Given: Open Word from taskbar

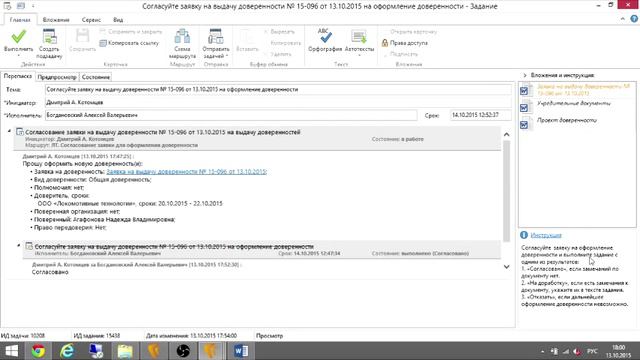Looking at the screenshot, I should (241, 351).
